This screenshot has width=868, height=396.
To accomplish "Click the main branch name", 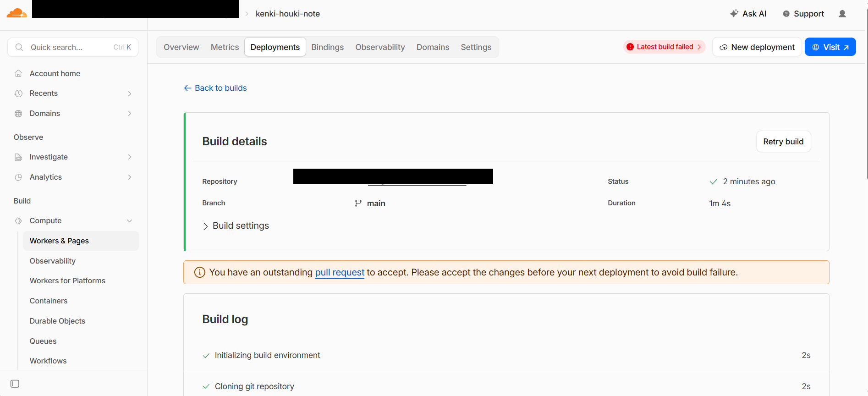I will [376, 203].
